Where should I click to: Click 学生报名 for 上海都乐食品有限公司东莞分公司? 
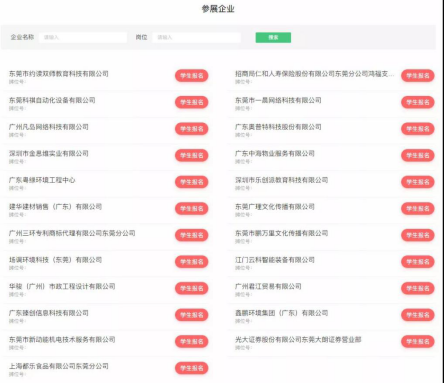click(x=192, y=368)
